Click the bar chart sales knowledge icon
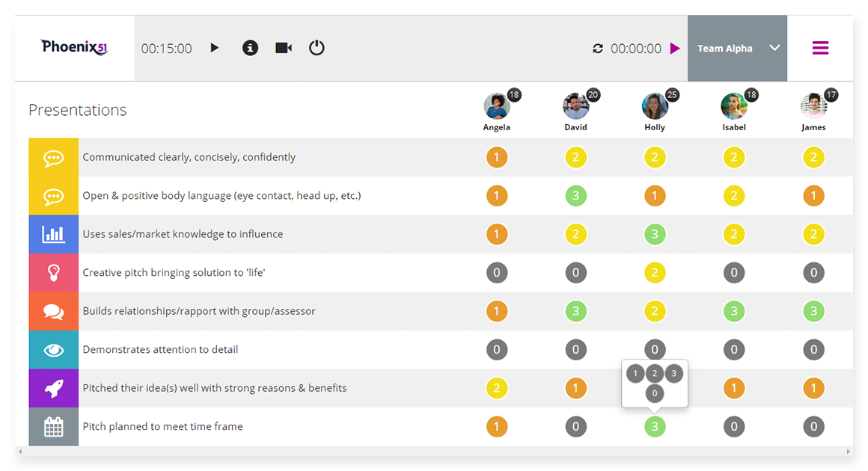 54,235
